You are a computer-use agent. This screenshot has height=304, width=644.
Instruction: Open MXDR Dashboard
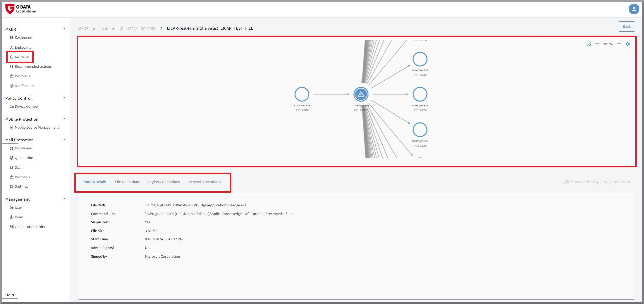[x=21, y=38]
